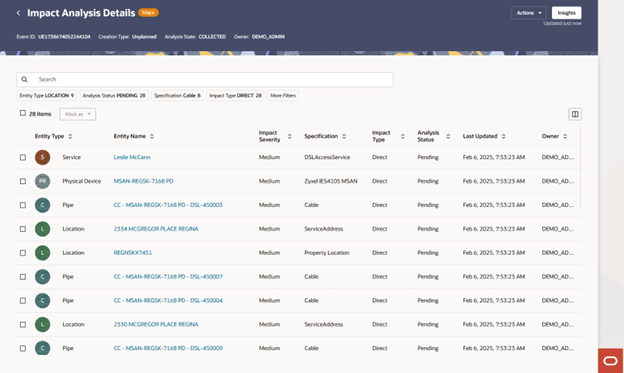The width and height of the screenshot is (624, 373).
Task: Check the Leslie McCann row checkbox
Action: pyautogui.click(x=23, y=157)
